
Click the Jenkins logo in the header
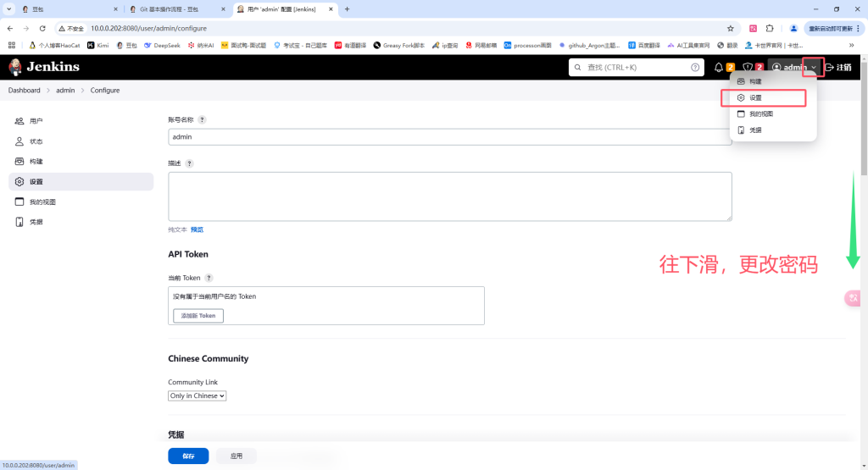tap(44, 67)
